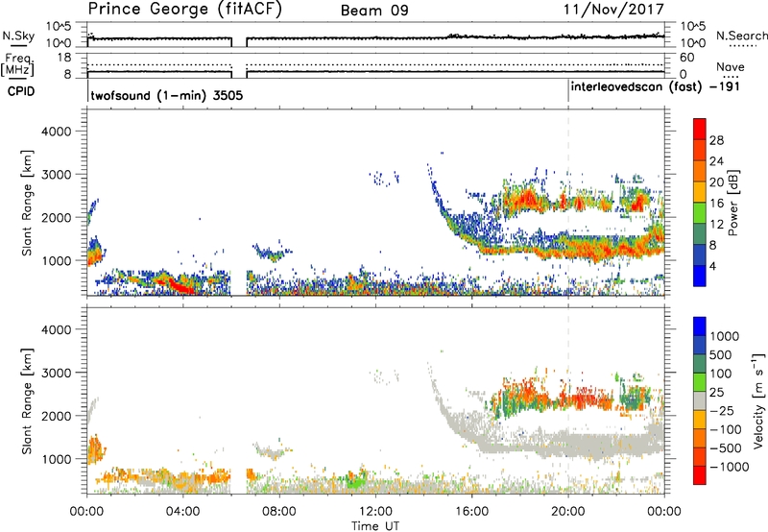Image resolution: width=768 pixels, height=532 pixels.
Task: Click the blue top of velocity colorbar
Action: coord(700,326)
